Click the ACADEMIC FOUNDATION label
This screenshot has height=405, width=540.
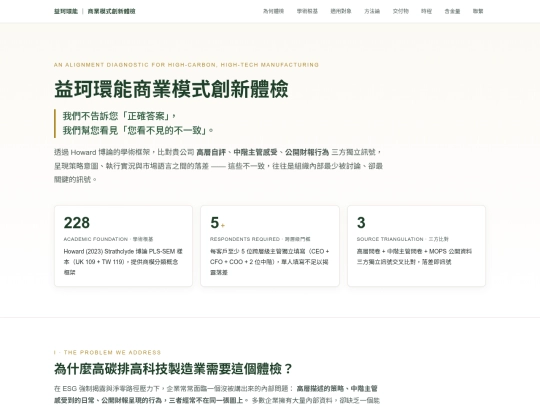(108, 239)
